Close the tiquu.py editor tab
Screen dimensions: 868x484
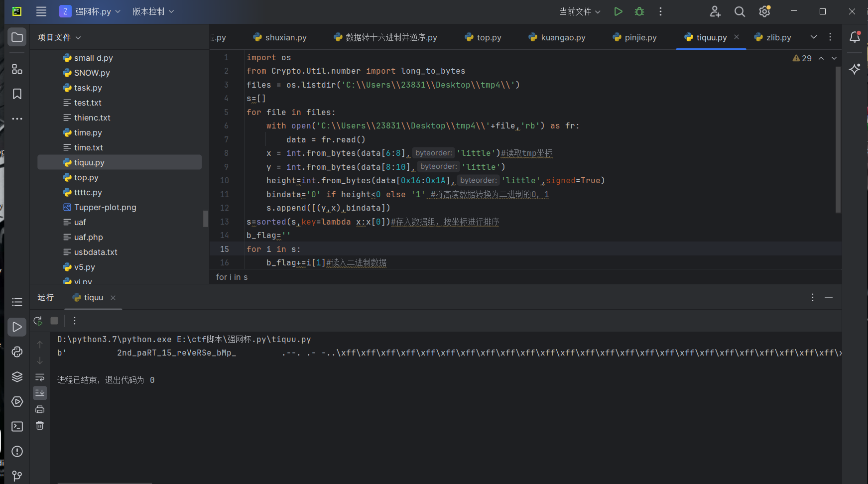click(x=737, y=37)
